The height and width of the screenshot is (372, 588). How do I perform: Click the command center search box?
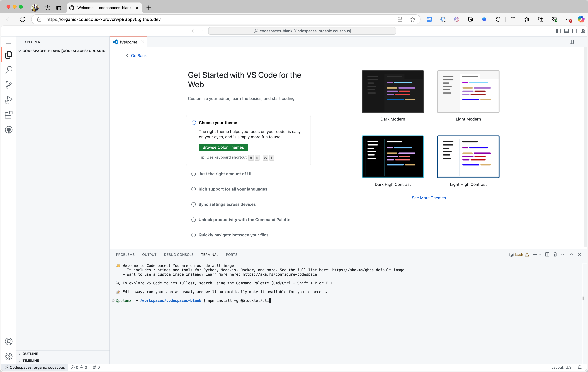(302, 31)
